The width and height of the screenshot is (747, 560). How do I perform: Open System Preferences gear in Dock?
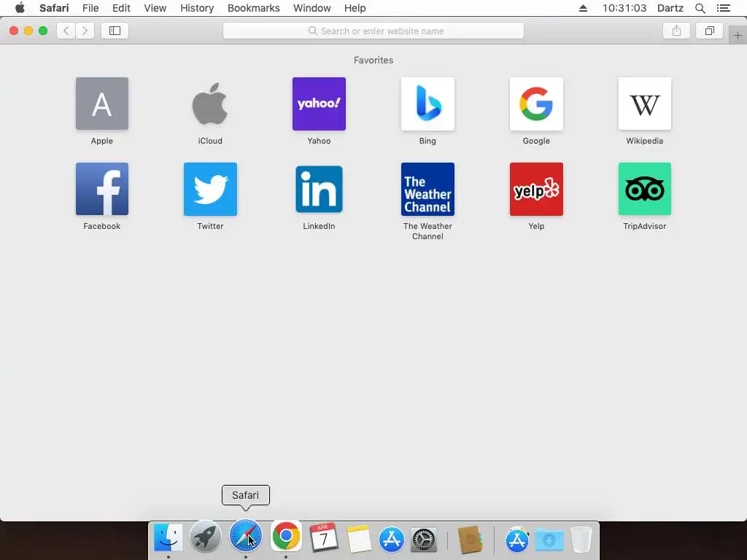424,540
